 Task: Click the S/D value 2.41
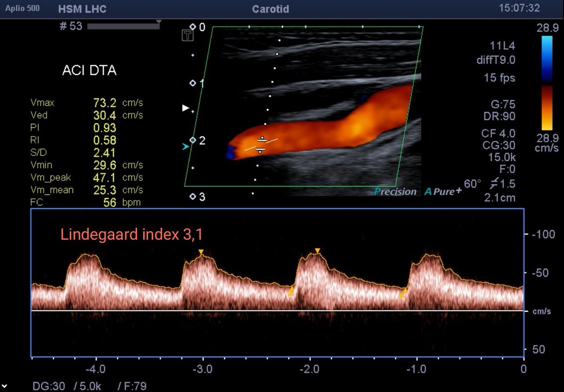[x=104, y=153]
